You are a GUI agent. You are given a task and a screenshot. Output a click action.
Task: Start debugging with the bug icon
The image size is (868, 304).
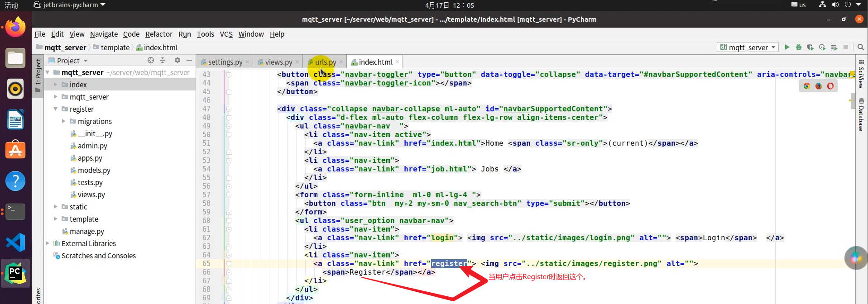tap(799, 47)
